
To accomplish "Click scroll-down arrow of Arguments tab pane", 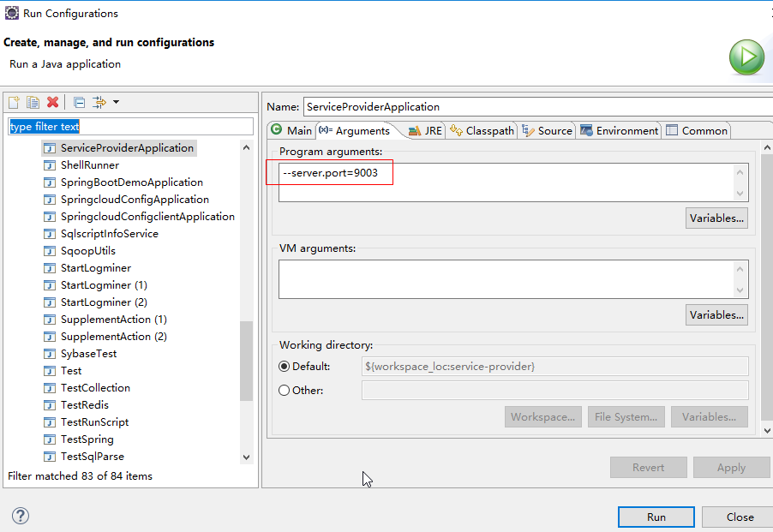I will pos(767,431).
